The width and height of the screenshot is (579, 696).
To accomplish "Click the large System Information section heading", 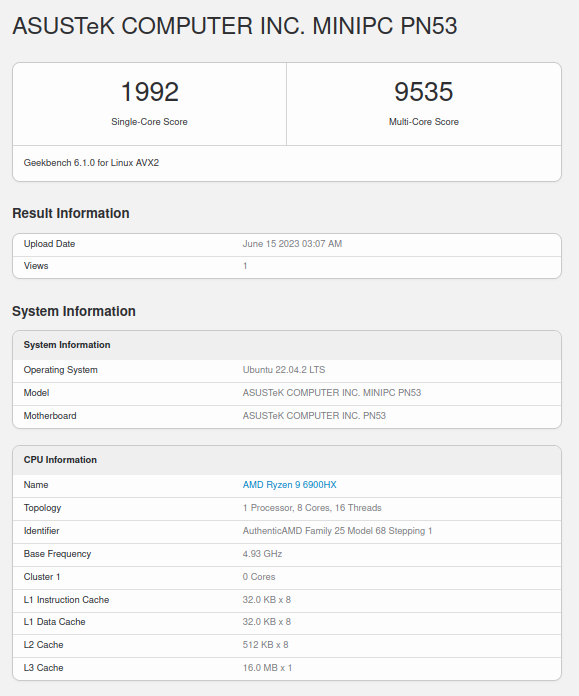I will (74, 311).
